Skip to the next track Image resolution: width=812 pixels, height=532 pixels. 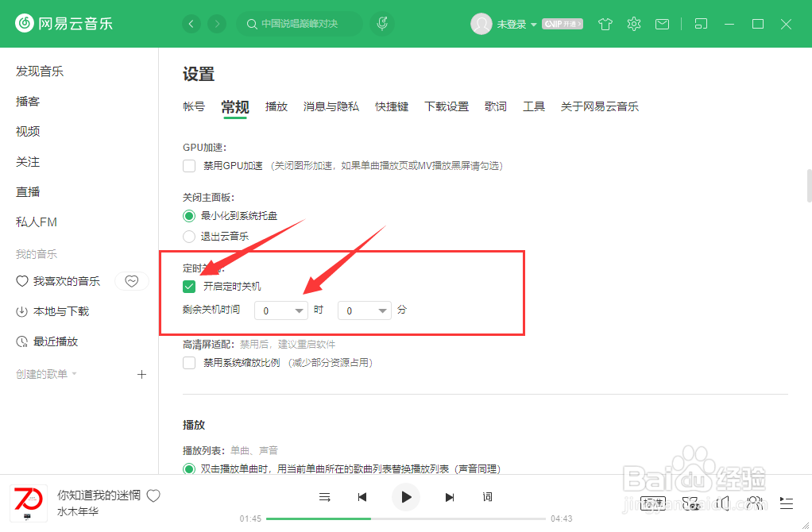(450, 497)
